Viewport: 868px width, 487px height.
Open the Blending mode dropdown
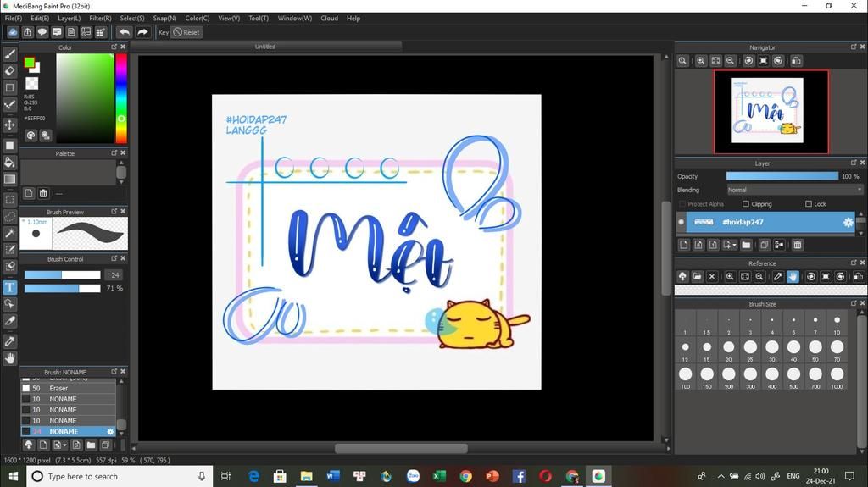click(794, 190)
